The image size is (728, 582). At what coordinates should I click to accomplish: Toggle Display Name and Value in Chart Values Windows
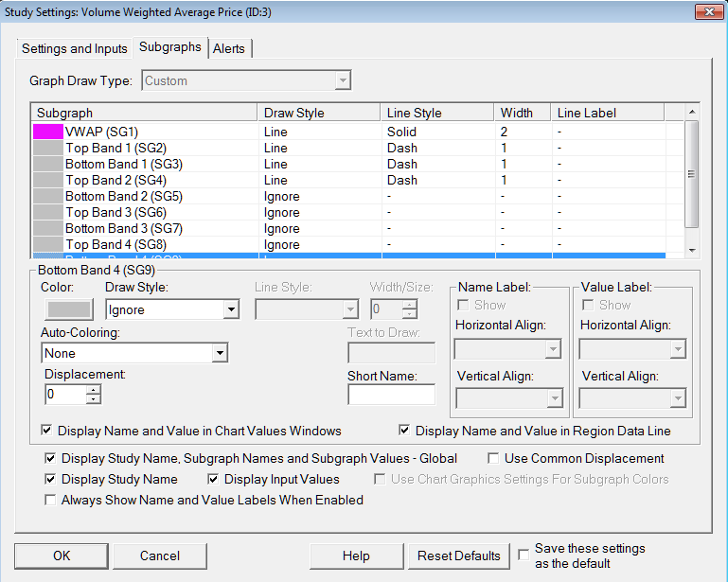(x=47, y=431)
